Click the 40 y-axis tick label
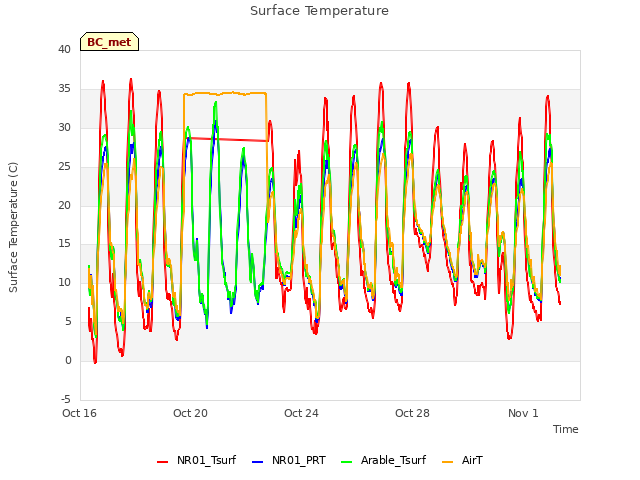Screen dimensions: 640x480 click(64, 50)
